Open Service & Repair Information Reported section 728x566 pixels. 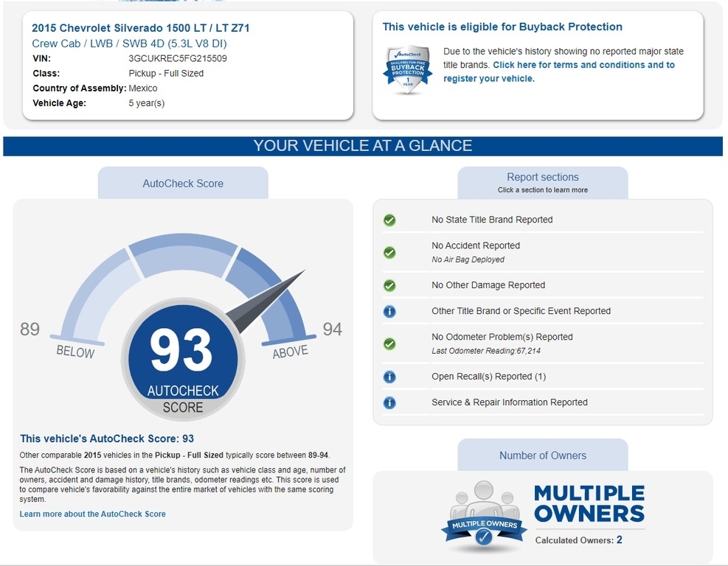(x=509, y=402)
